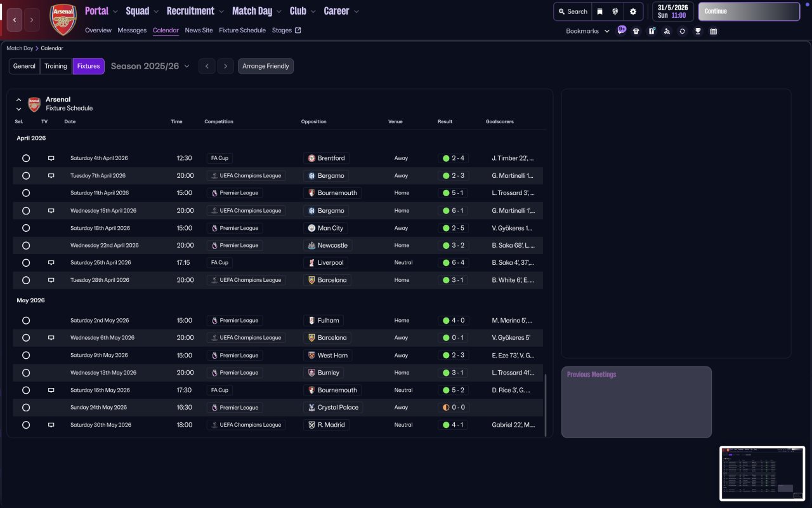Open the settings gear icon
This screenshot has width=812, height=508.
coord(632,11)
